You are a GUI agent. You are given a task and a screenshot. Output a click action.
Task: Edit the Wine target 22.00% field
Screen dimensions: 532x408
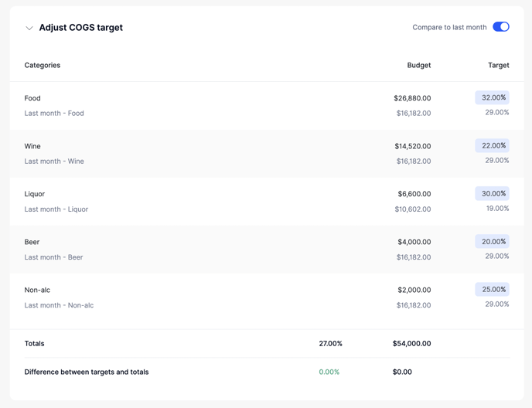click(493, 146)
